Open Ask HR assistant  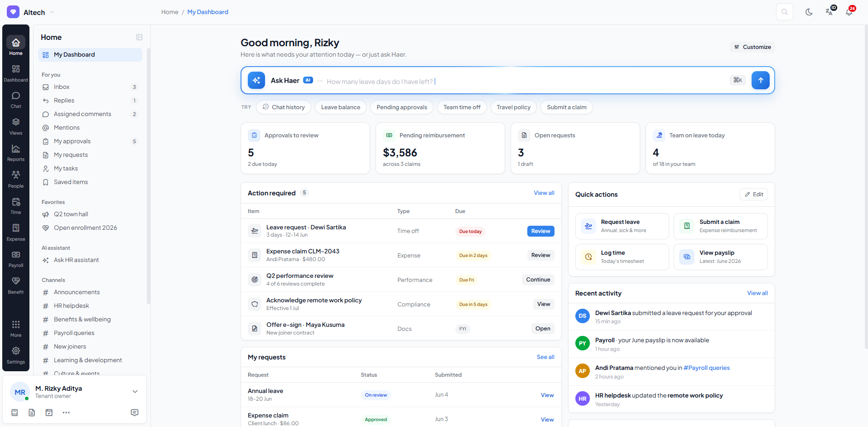coord(90,260)
